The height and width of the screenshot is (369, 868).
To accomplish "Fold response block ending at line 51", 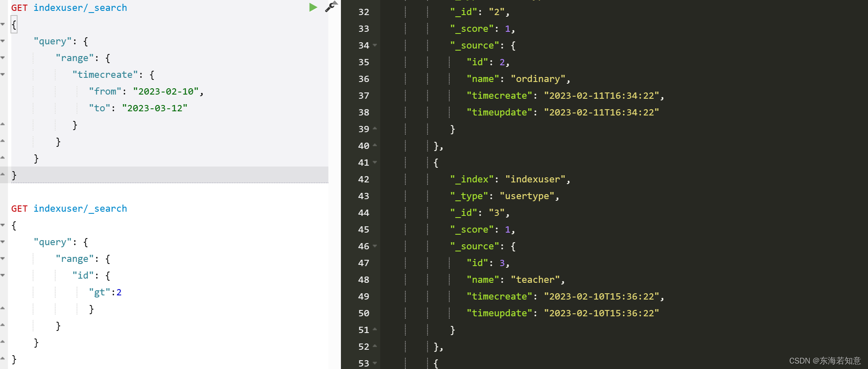I will tap(375, 329).
